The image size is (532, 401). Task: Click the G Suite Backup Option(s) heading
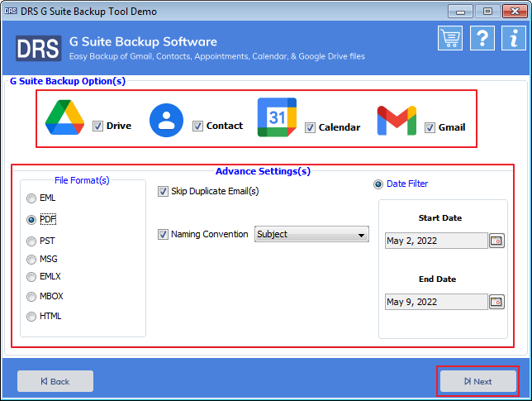pos(68,81)
